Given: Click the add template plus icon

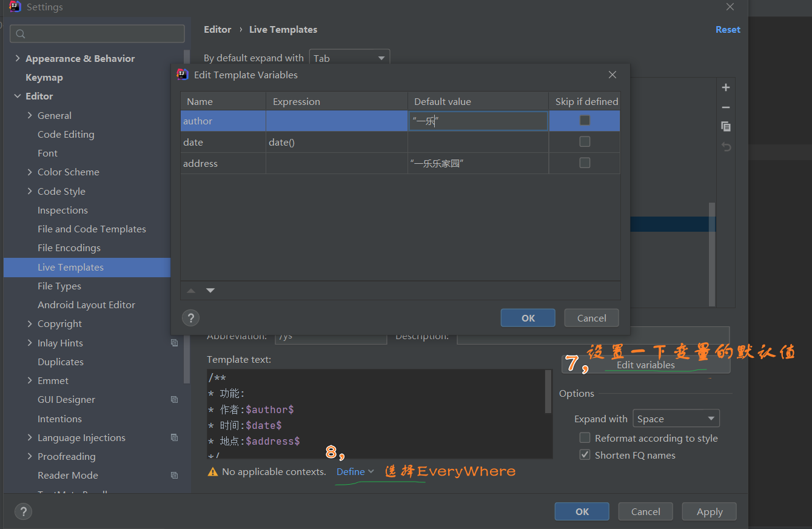Looking at the screenshot, I should point(725,87).
